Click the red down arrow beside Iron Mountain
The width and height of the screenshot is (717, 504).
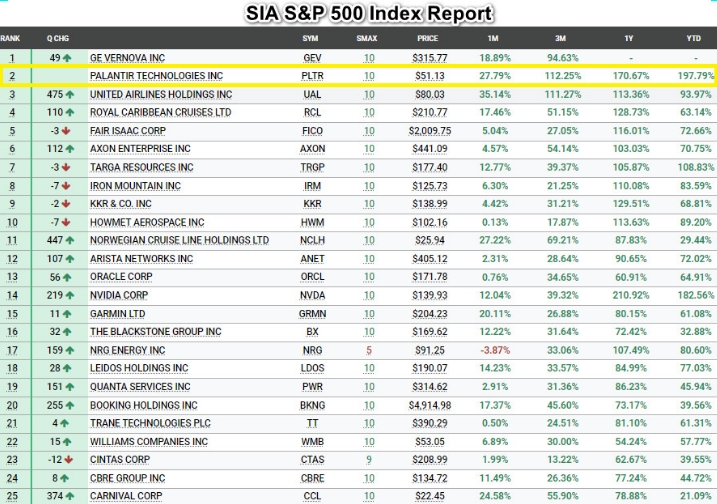pos(66,186)
